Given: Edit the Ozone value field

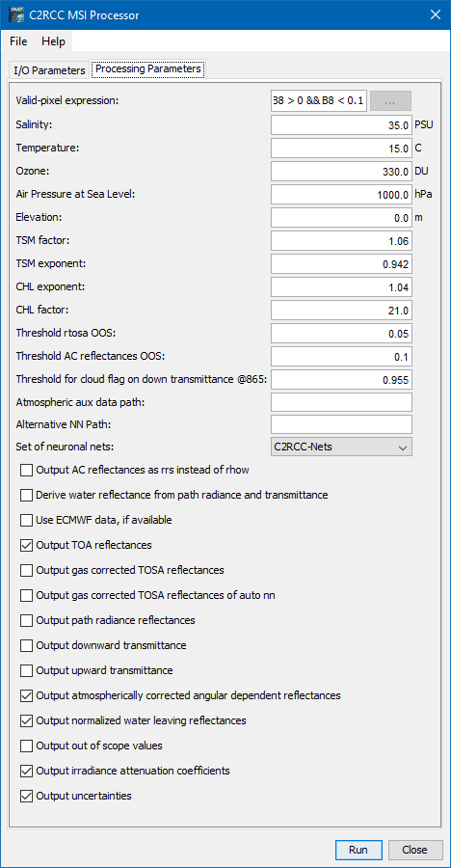Looking at the screenshot, I should coord(341,171).
